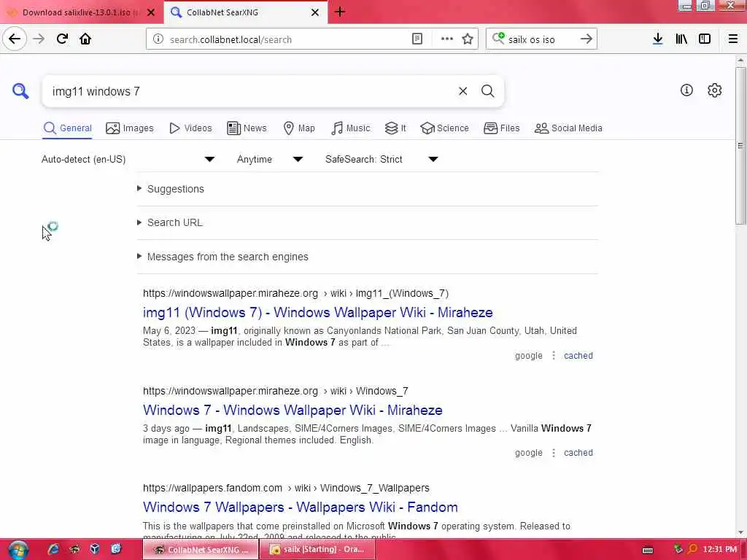Open the Anytime time range dropdown
The image size is (747, 560).
tap(270, 159)
